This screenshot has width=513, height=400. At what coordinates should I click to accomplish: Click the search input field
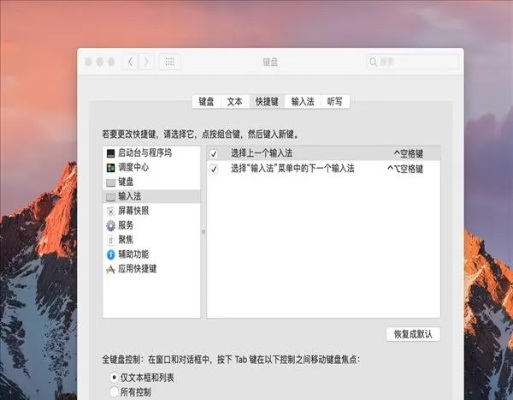point(413,62)
